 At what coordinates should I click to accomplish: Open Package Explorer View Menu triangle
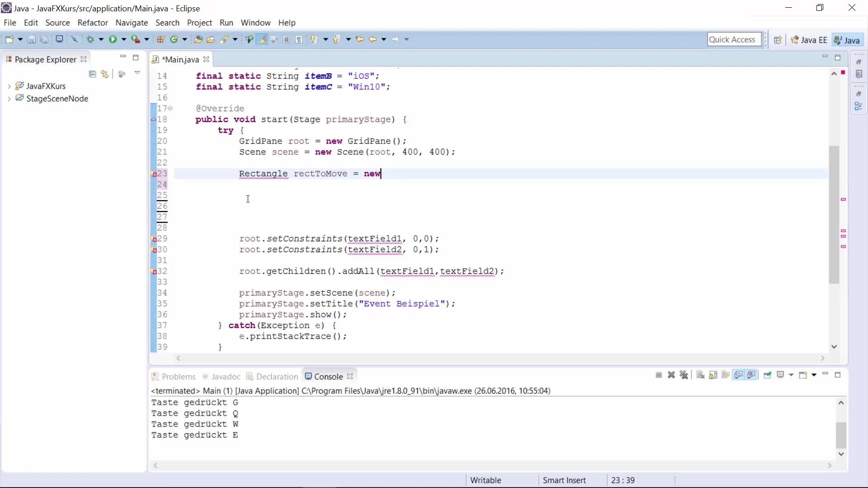pyautogui.click(x=137, y=73)
